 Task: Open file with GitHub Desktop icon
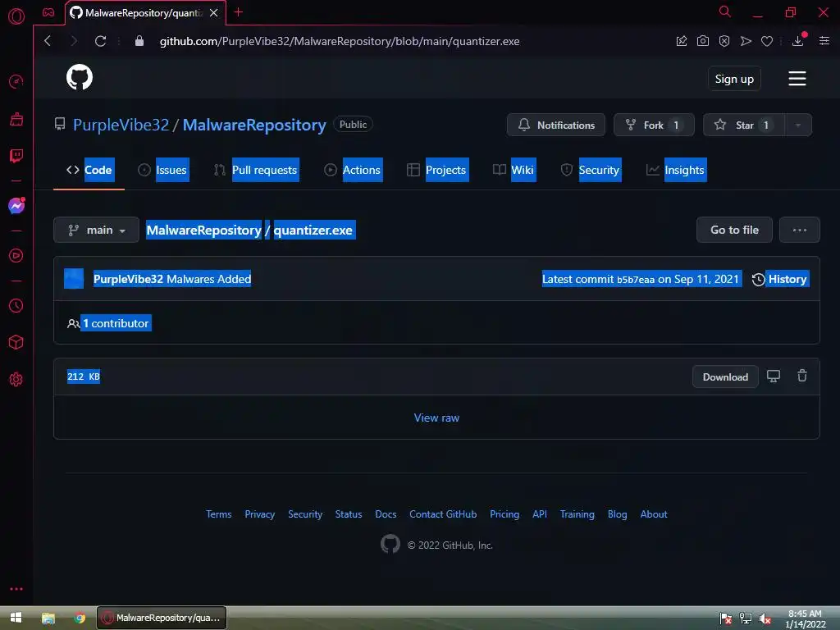(774, 376)
